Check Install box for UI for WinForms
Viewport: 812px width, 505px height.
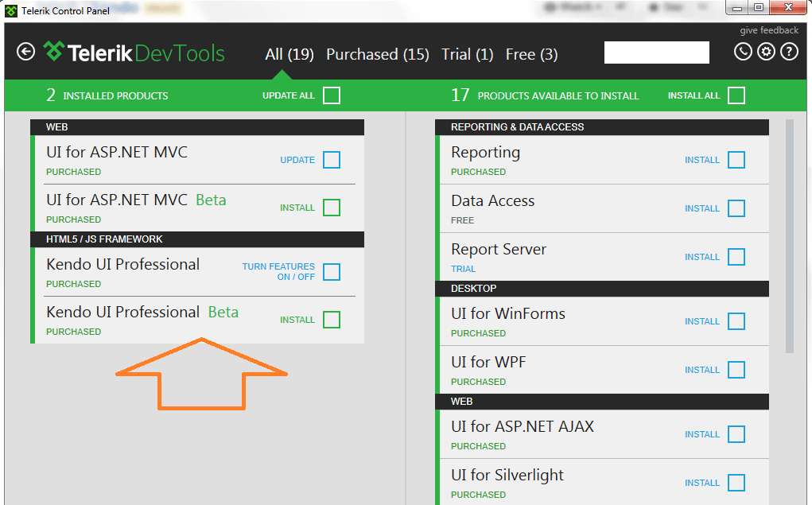point(736,321)
